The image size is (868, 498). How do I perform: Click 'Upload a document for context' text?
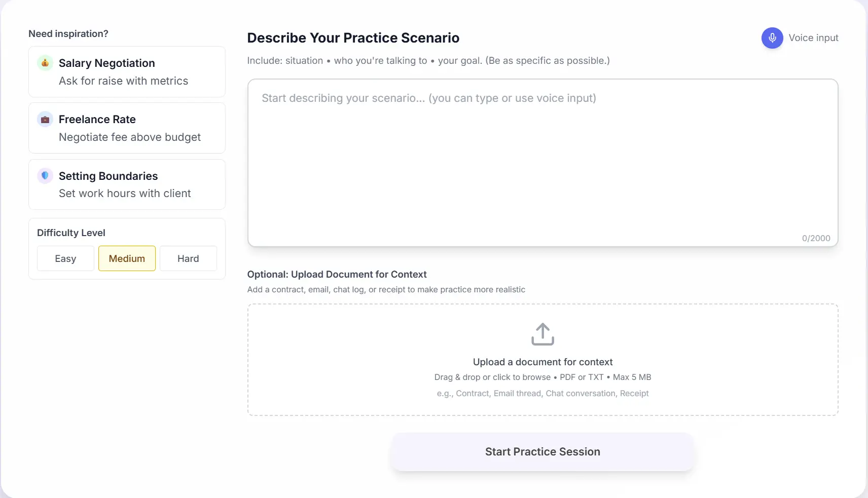tap(542, 362)
